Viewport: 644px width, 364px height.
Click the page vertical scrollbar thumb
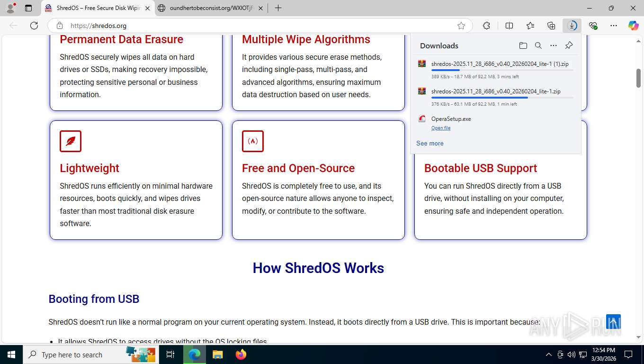(x=638, y=78)
